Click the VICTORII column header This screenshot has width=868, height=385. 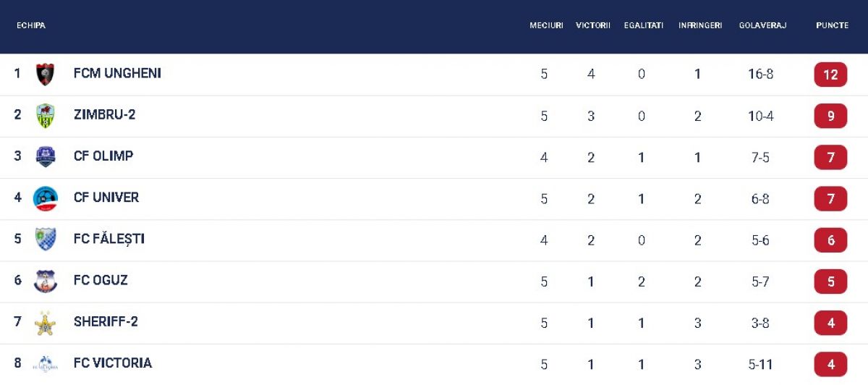[593, 25]
